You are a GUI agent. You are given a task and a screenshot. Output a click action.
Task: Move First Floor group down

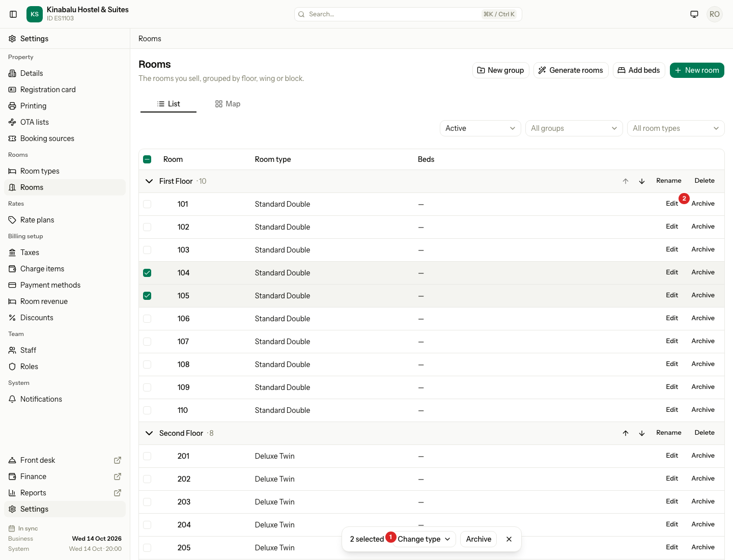(642, 181)
